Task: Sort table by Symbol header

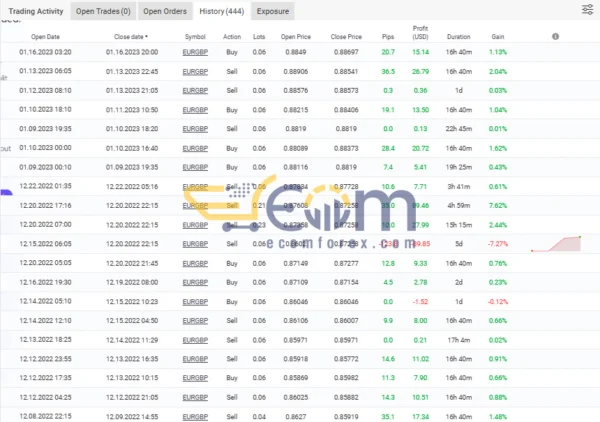Action: [x=195, y=37]
